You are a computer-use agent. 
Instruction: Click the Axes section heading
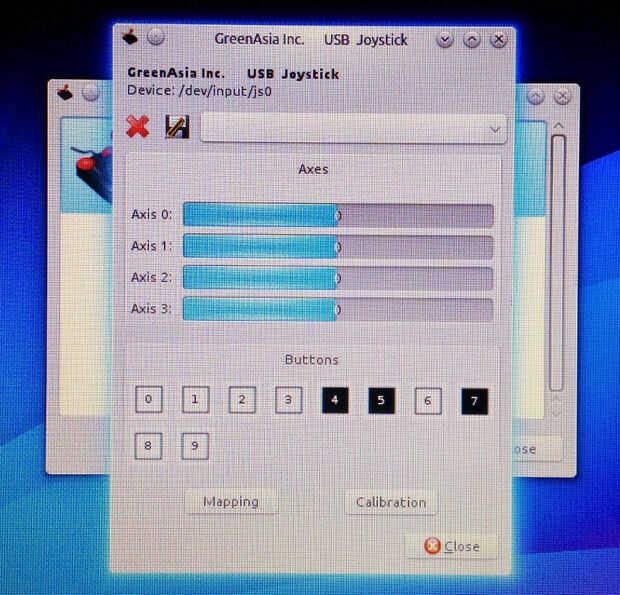pos(313,169)
